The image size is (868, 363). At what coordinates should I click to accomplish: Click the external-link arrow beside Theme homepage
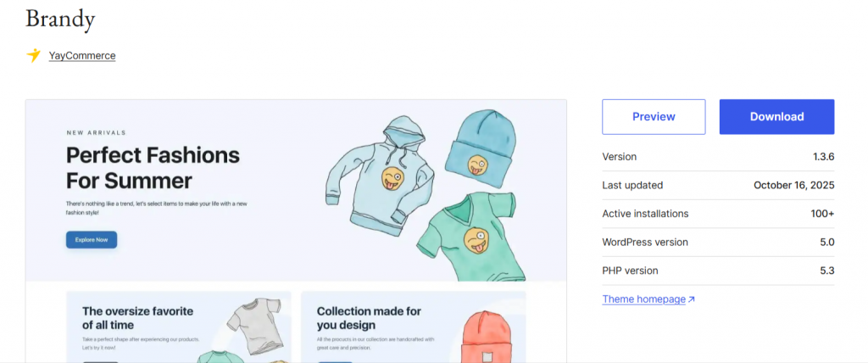(692, 299)
